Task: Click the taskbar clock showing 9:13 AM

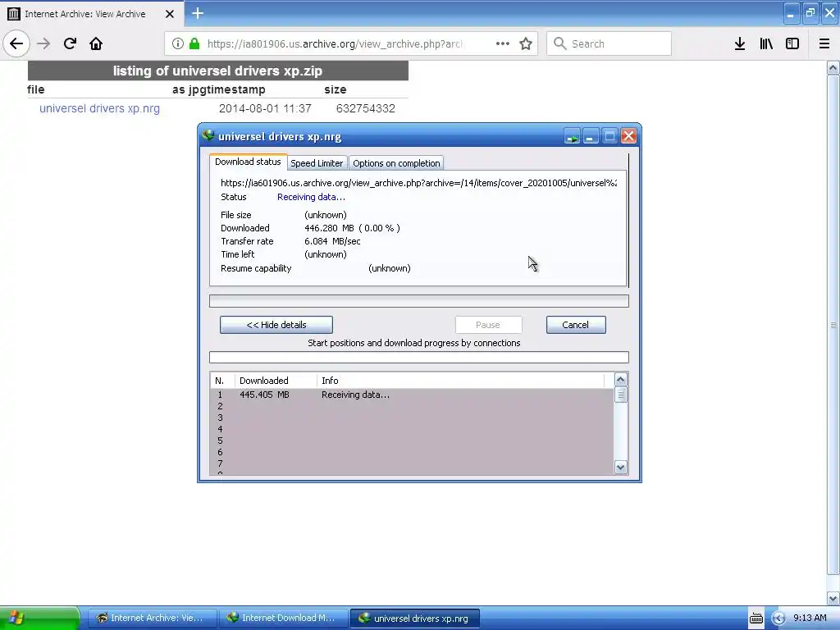Action: pos(810,618)
